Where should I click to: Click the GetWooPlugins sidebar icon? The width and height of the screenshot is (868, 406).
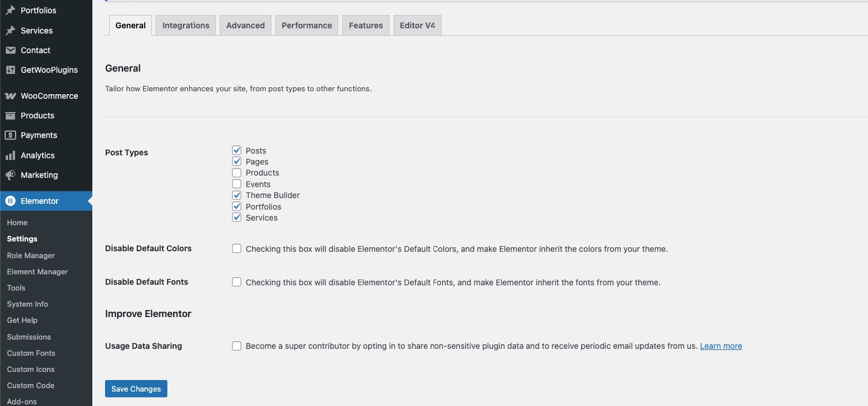[10, 70]
